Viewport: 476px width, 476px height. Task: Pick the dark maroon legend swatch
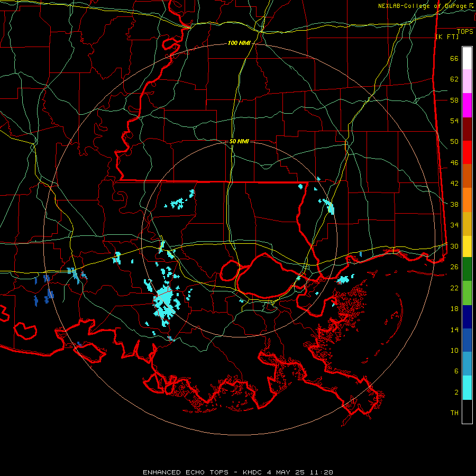point(467,129)
